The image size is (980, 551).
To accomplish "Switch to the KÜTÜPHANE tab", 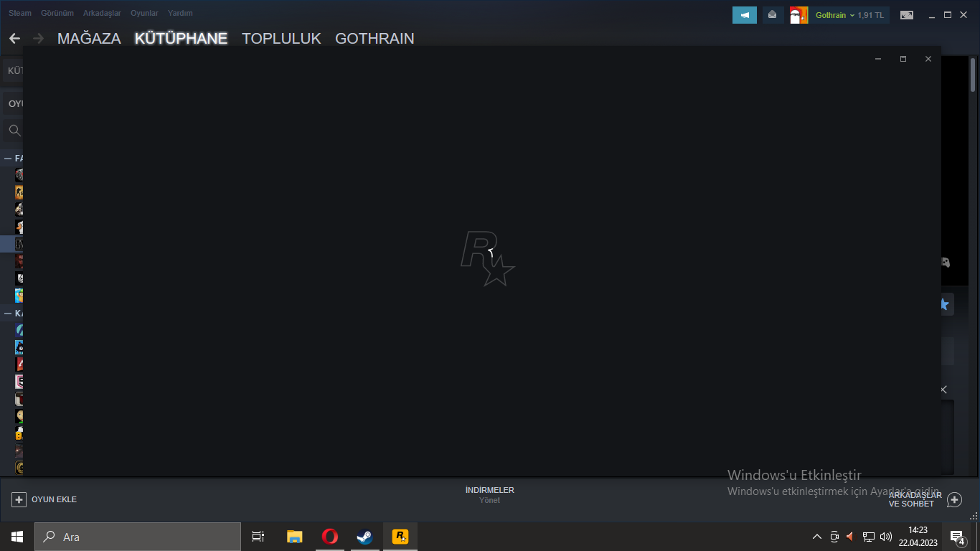I will [x=181, y=39].
